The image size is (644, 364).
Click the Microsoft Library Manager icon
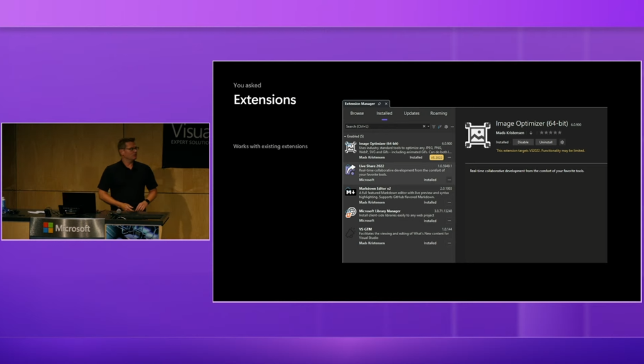[x=350, y=214]
